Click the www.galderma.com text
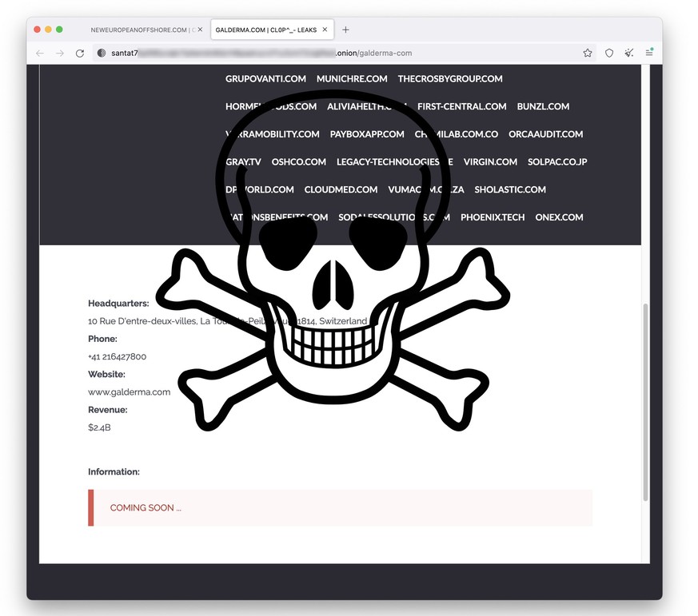This screenshot has width=698, height=616. [129, 392]
